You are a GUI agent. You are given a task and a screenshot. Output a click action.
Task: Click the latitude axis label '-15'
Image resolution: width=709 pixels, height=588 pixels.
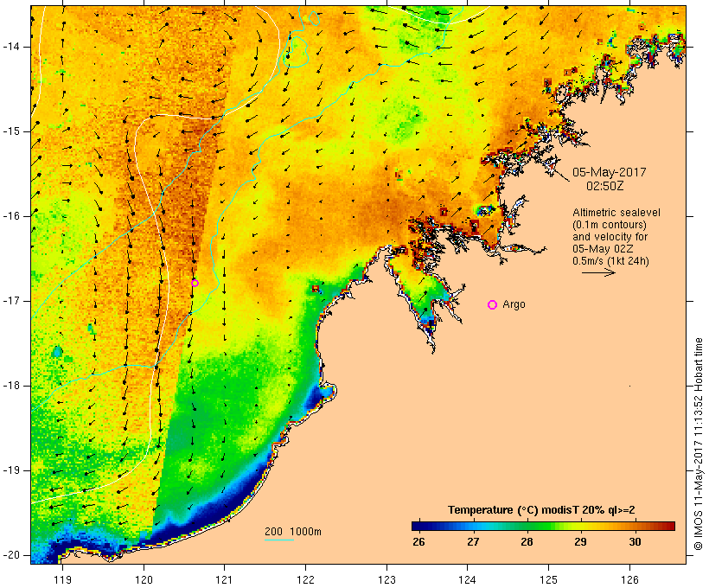coord(10,131)
